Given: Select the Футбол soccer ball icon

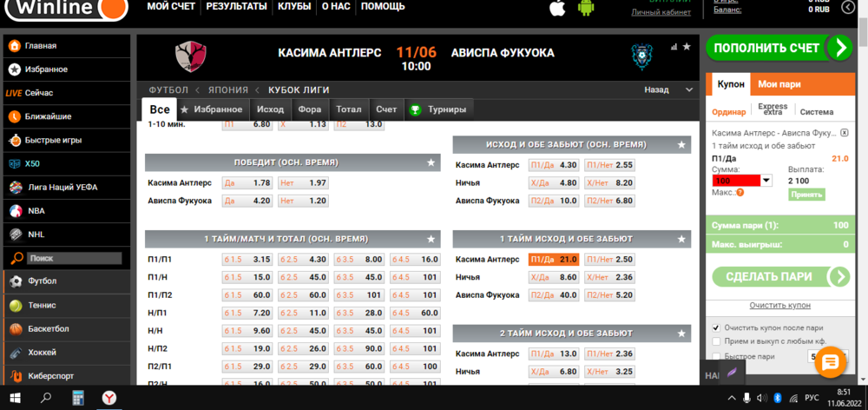Looking at the screenshot, I should 16,281.
